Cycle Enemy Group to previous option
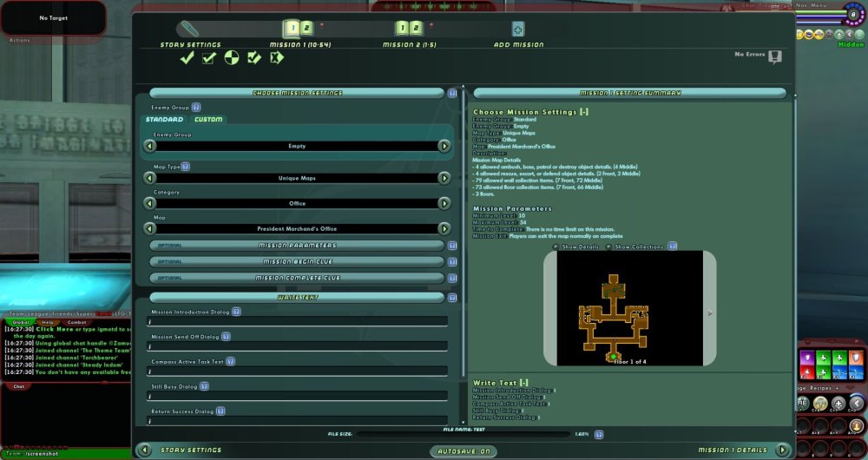 149,146
